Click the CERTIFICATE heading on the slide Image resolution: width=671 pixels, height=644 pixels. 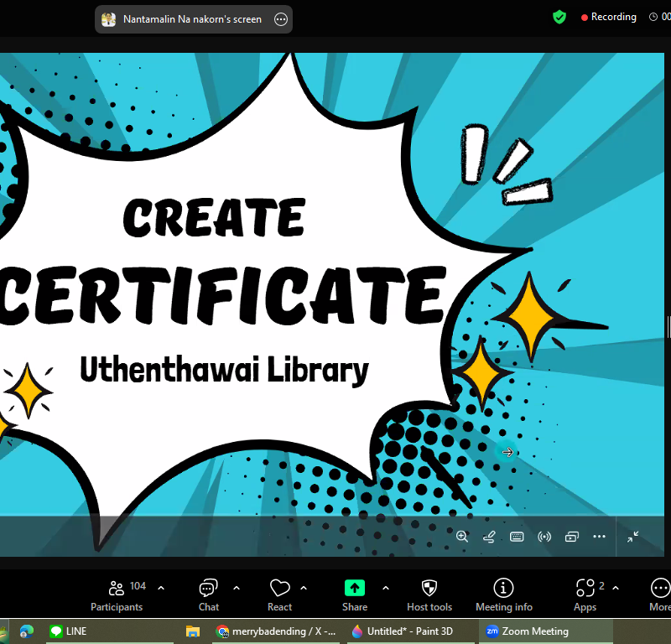click(222, 295)
